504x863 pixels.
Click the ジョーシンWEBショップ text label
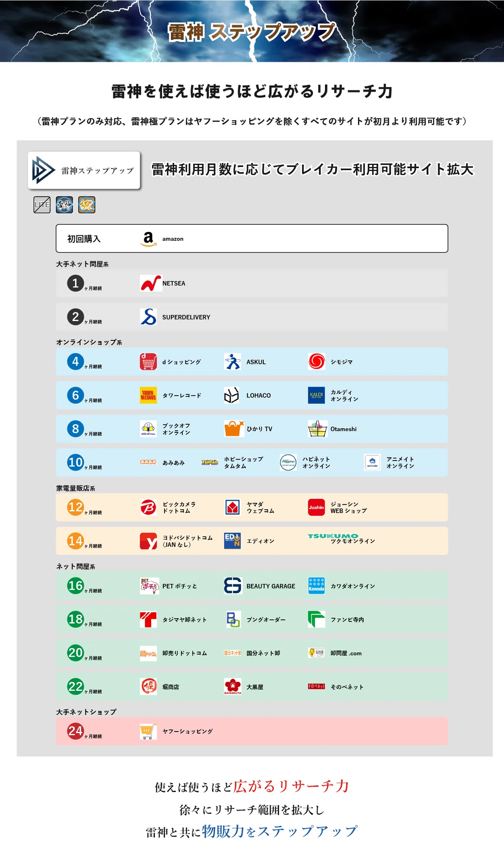pos(349,508)
